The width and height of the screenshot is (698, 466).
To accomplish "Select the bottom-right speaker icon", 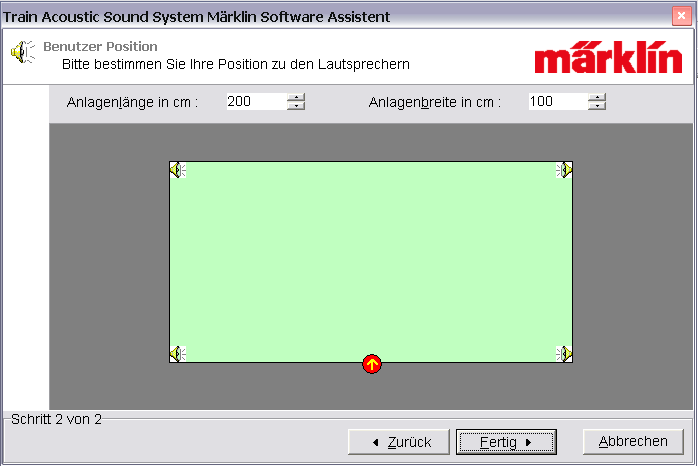I will tap(565, 353).
